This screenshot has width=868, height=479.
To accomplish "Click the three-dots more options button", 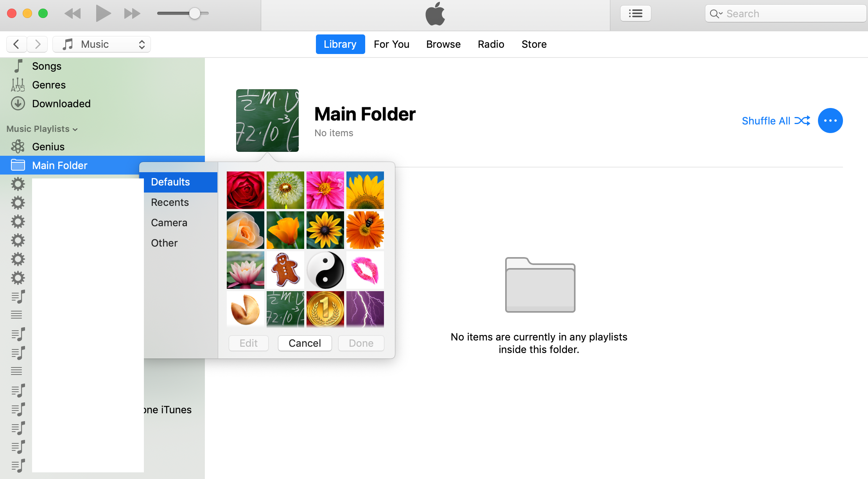I will 830,121.
